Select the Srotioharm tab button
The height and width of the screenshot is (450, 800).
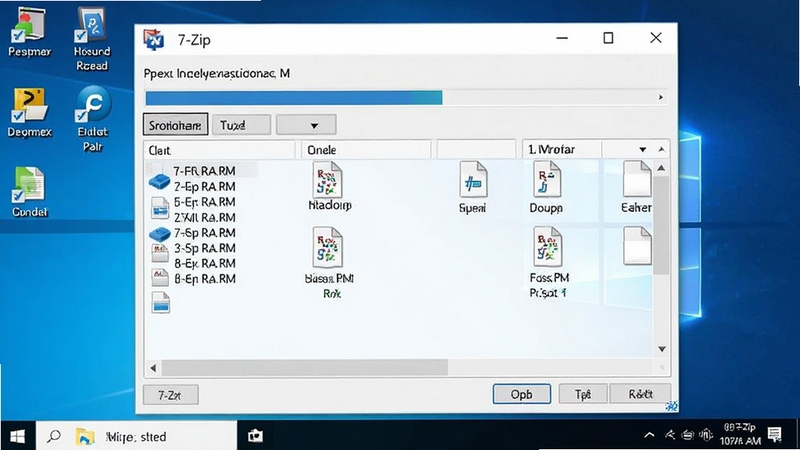175,124
